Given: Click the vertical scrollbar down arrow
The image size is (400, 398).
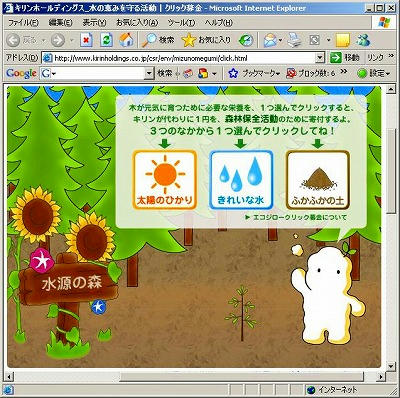Looking at the screenshot, I should pyautogui.click(x=391, y=366).
